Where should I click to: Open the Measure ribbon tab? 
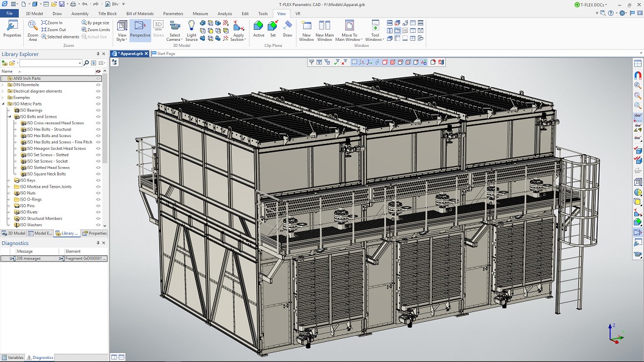(x=200, y=13)
